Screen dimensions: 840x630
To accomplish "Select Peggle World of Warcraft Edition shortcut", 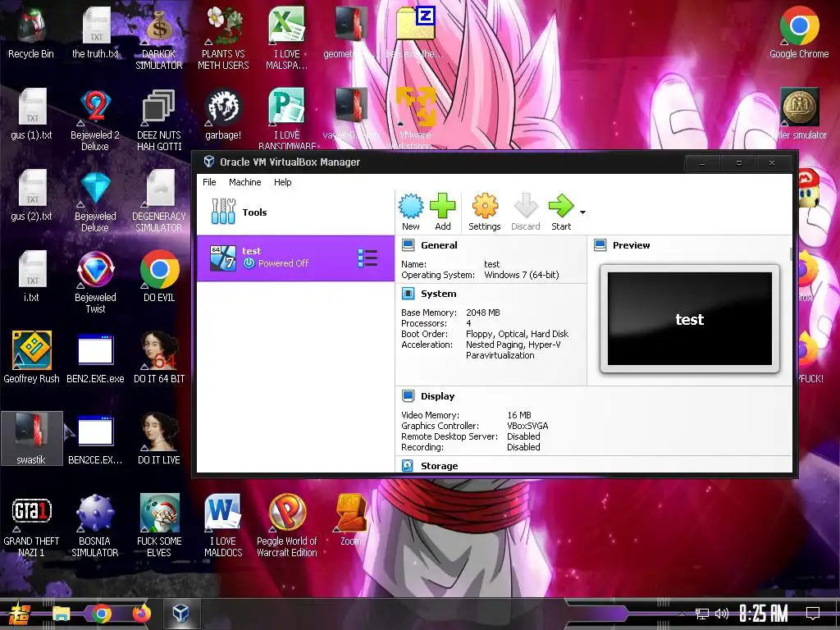I will click(x=286, y=526).
